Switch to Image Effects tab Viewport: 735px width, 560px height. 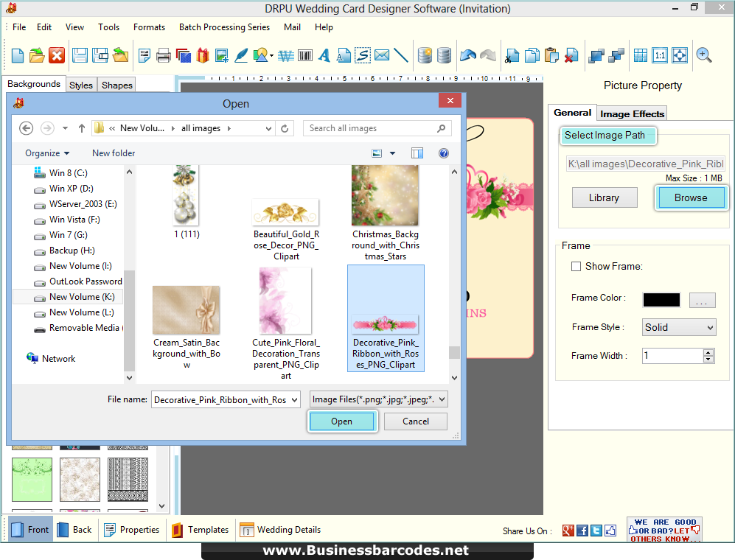(x=632, y=114)
